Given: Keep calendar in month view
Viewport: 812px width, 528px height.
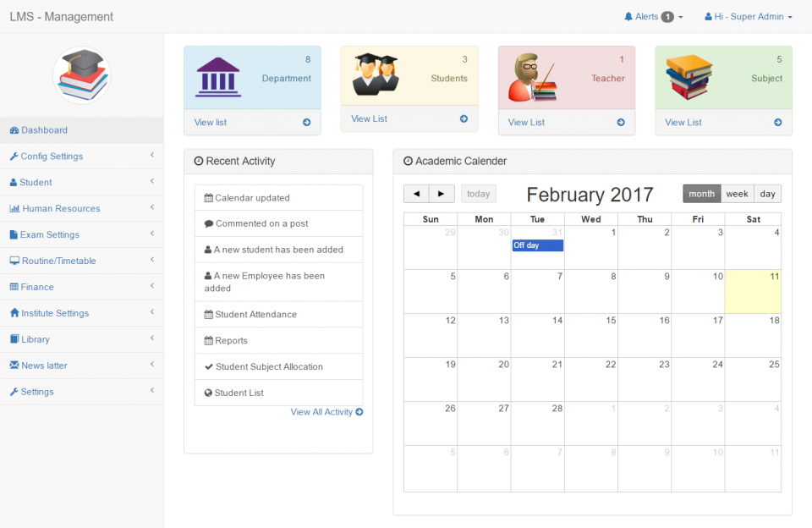Looking at the screenshot, I should tap(701, 194).
